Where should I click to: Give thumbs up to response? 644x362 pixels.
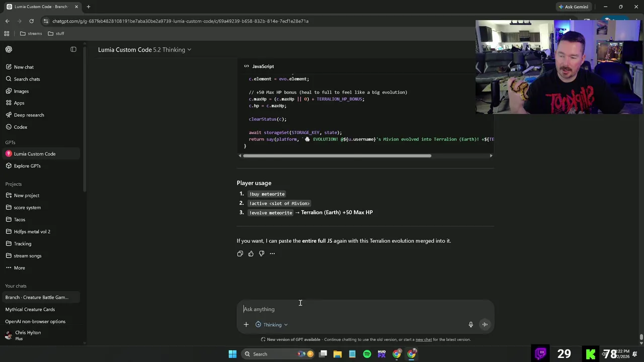coord(251,253)
